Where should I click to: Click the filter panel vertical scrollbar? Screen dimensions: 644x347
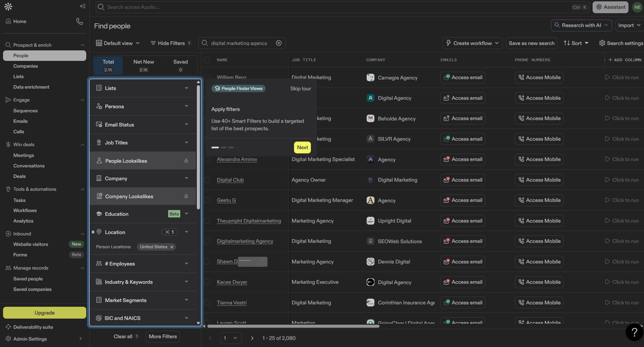[198, 147]
